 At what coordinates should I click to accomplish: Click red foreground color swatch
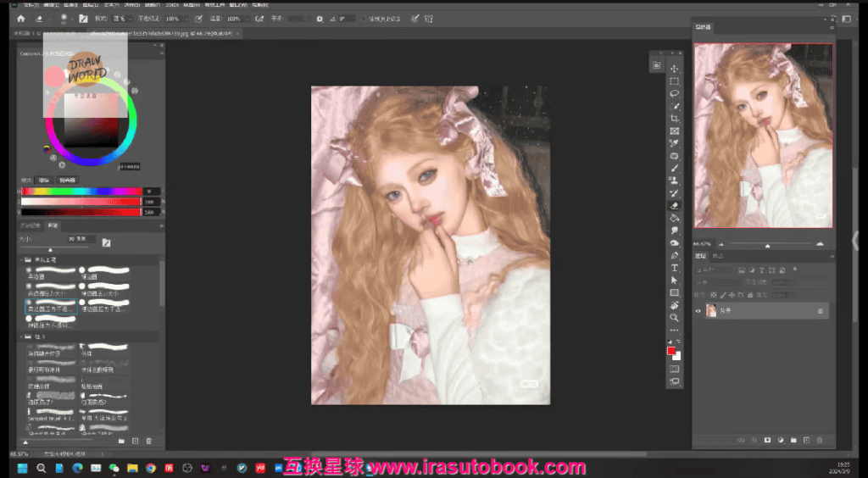(x=671, y=351)
